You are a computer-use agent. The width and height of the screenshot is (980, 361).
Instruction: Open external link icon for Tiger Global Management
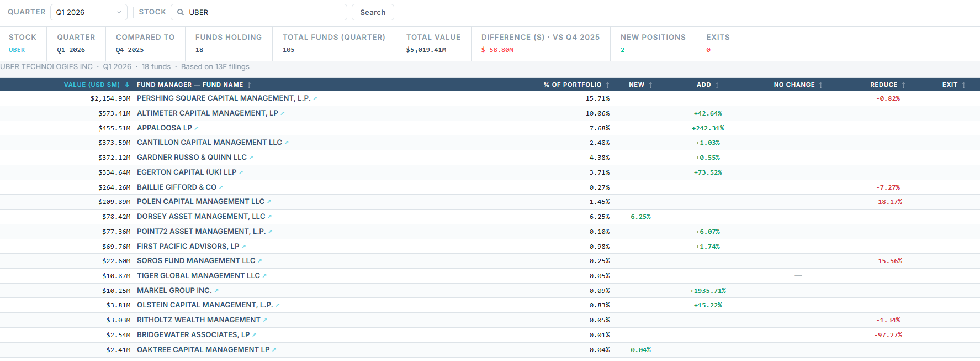264,276
